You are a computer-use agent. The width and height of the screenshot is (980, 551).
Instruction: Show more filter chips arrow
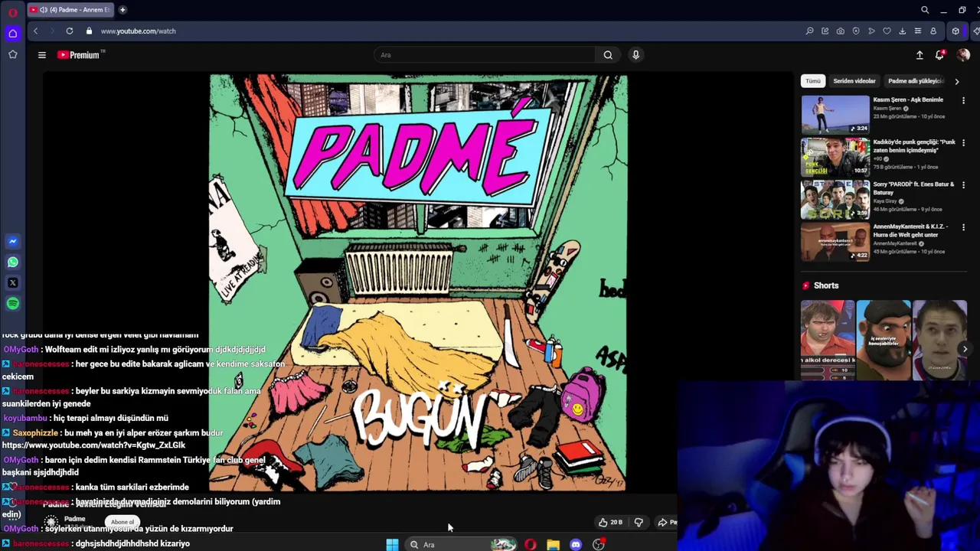pos(956,80)
